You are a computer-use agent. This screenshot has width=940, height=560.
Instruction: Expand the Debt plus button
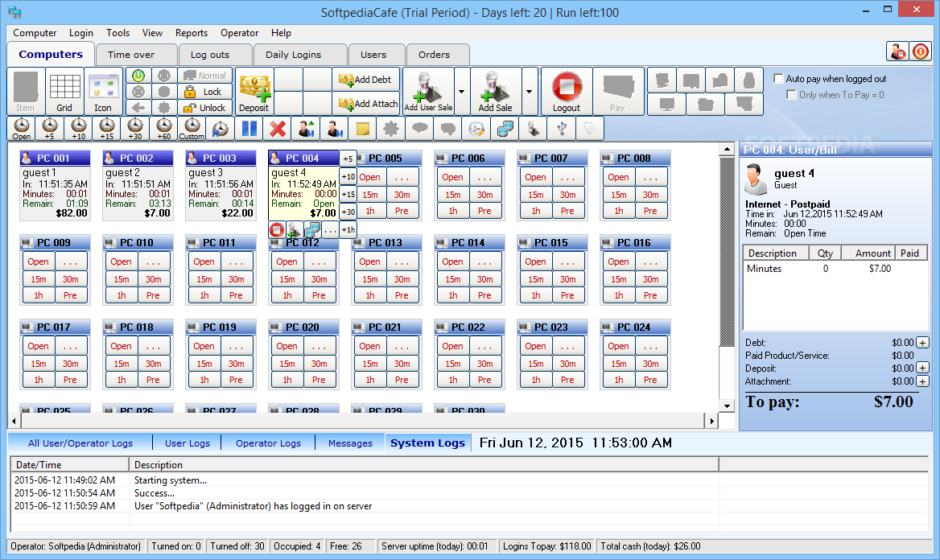(922, 343)
